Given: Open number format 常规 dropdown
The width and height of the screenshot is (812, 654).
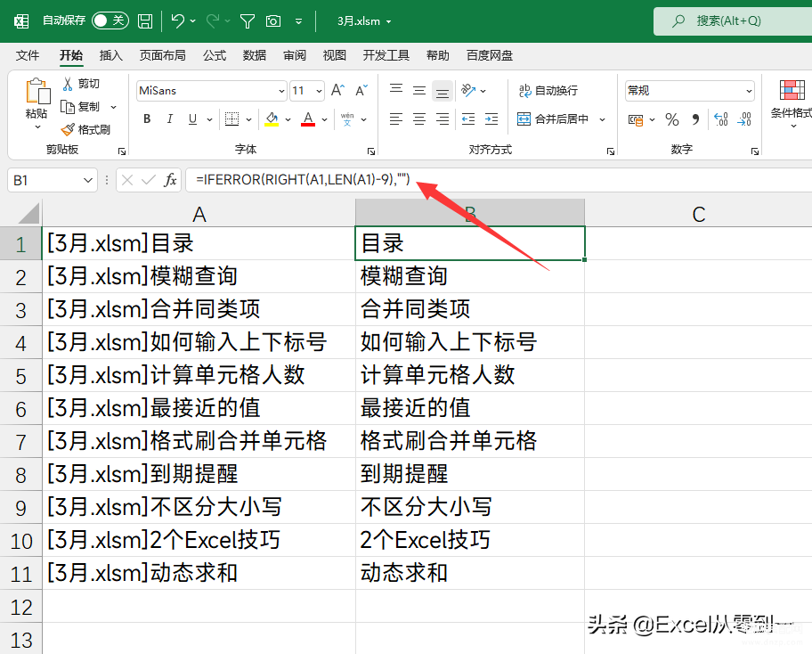Looking at the screenshot, I should coord(749,91).
